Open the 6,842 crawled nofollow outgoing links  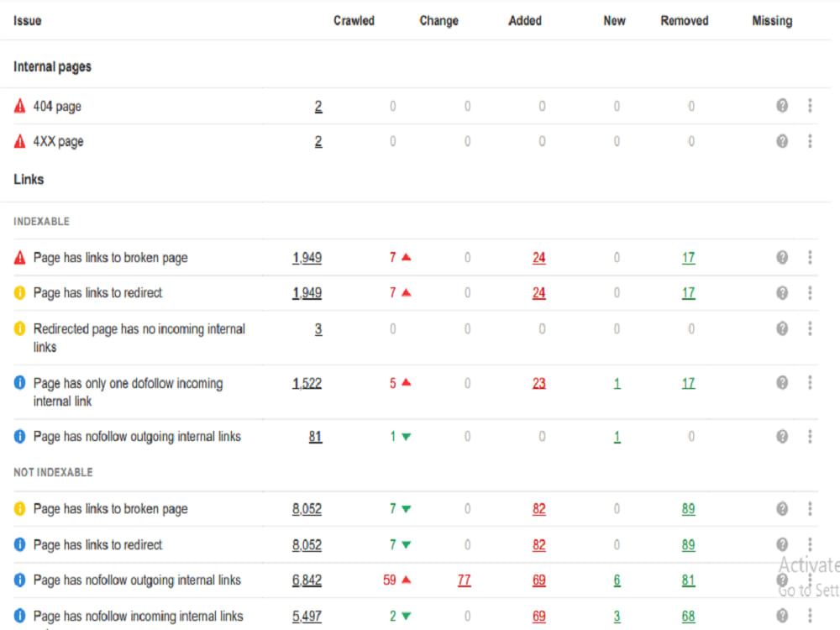[x=307, y=580]
